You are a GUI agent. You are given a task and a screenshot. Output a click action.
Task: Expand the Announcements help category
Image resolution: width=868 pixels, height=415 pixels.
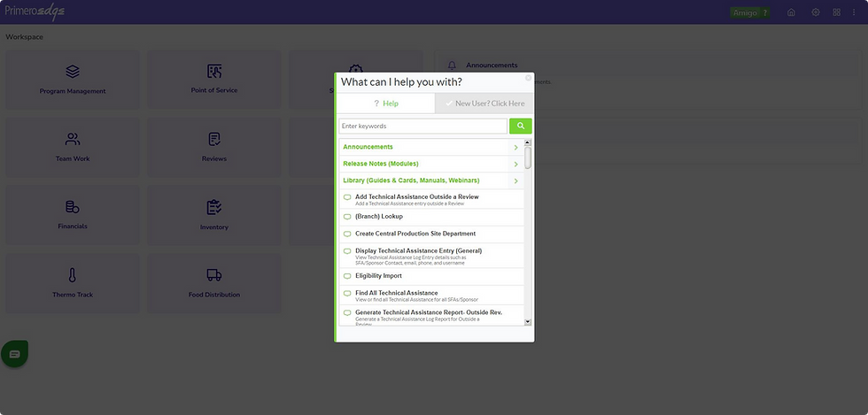point(431,147)
